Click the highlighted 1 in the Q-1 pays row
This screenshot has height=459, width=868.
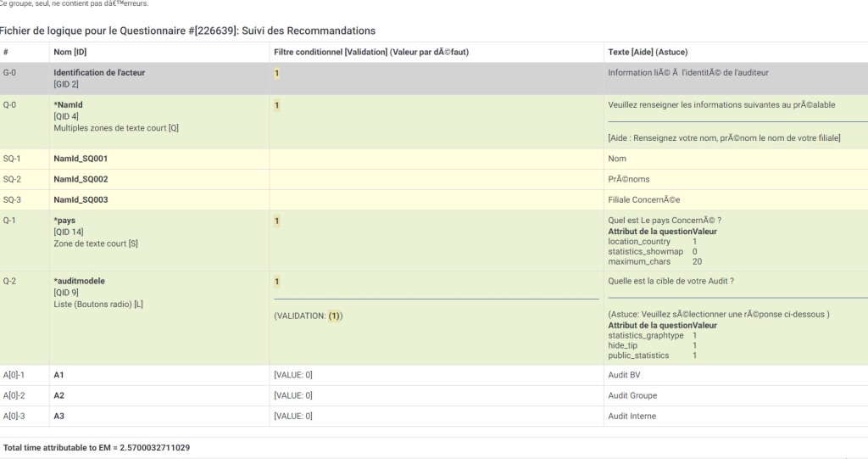pyautogui.click(x=276, y=221)
